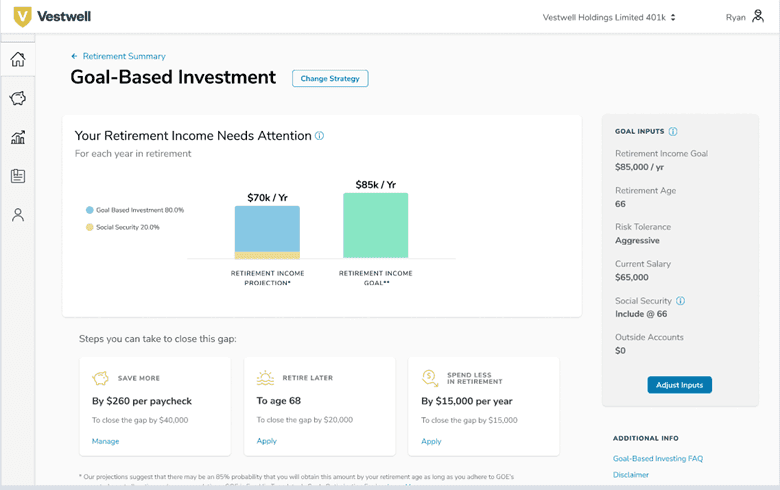Click the Change Strategy button
Viewport: 780px width, 490px height.
(330, 78)
